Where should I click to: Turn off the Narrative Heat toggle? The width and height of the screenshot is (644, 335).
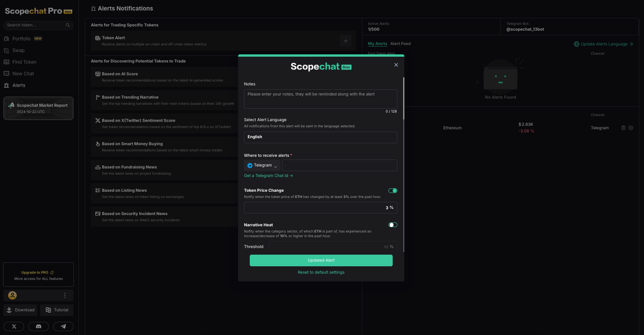(x=393, y=225)
